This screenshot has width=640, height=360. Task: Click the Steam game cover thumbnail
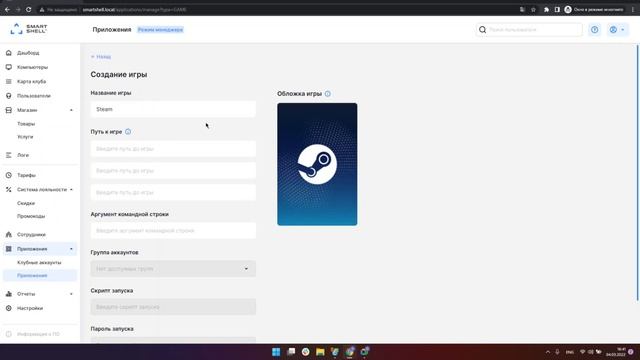click(x=317, y=164)
